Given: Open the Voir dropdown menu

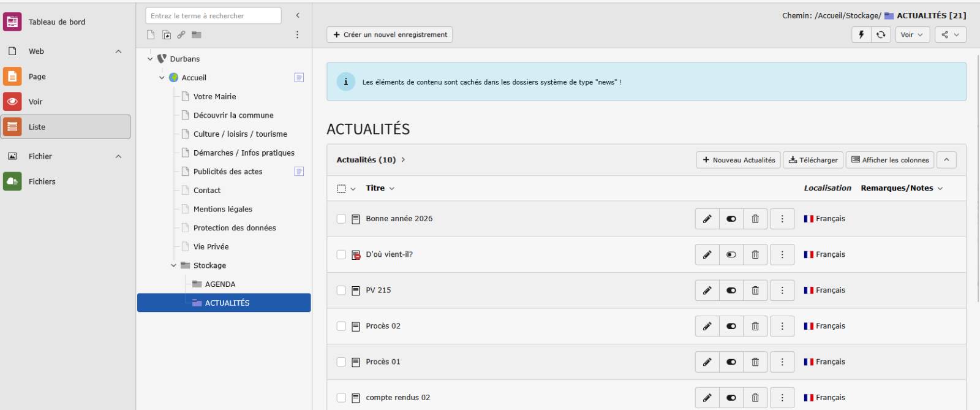Looking at the screenshot, I should pos(911,35).
